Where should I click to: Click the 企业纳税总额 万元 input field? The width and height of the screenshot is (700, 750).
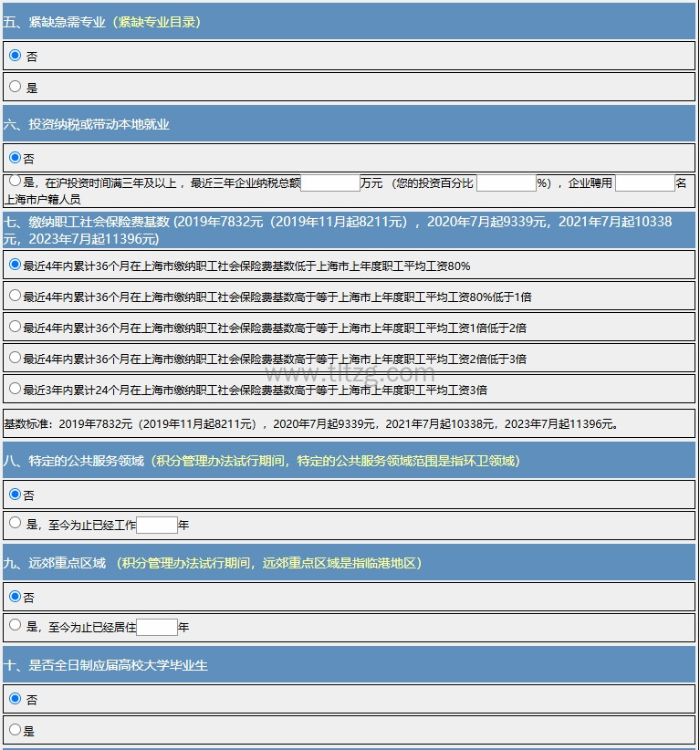329,183
